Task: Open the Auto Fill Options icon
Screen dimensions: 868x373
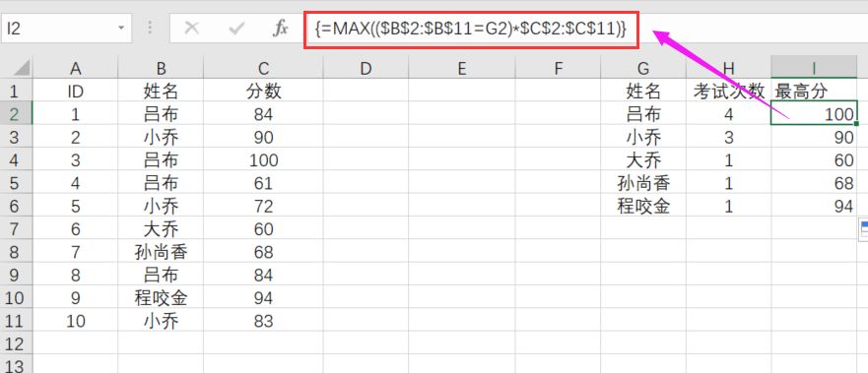Action: click(864, 228)
